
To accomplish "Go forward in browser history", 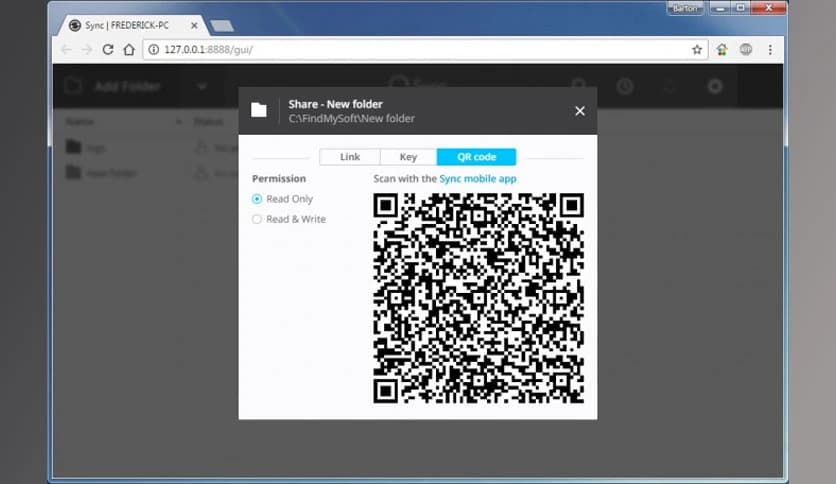I will point(87,50).
